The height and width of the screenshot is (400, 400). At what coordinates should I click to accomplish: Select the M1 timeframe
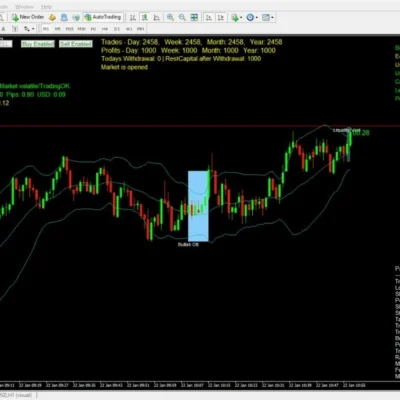pyautogui.click(x=46, y=29)
